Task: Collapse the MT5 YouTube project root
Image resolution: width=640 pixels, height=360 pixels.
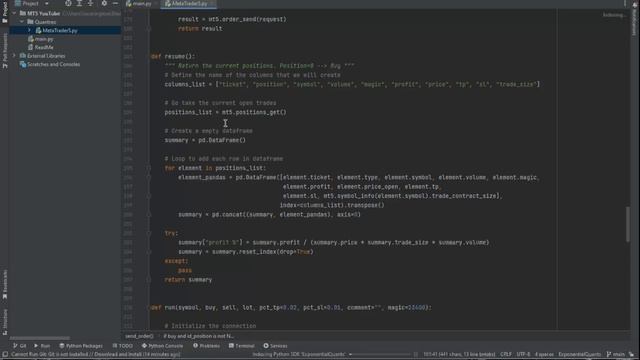Action: coord(14,13)
